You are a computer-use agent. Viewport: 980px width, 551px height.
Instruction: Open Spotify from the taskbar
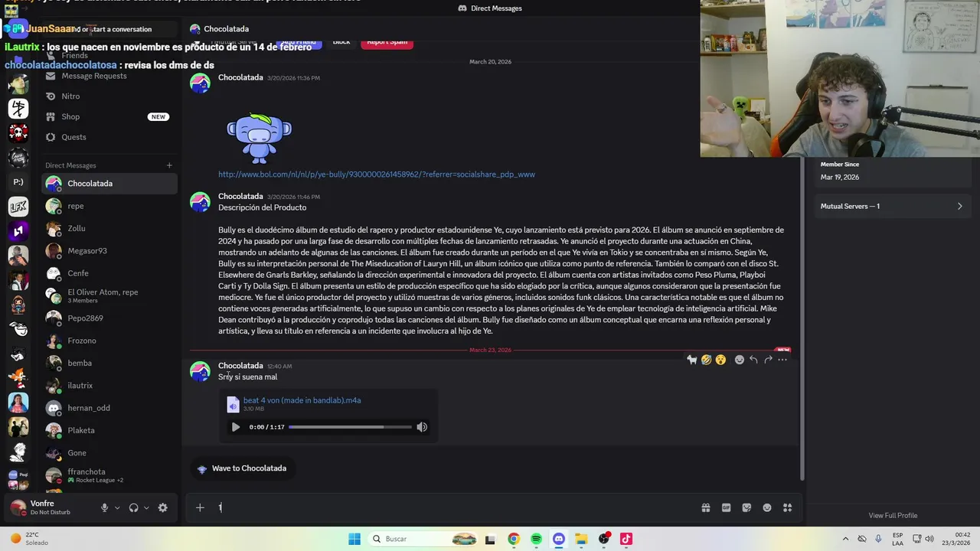(536, 539)
